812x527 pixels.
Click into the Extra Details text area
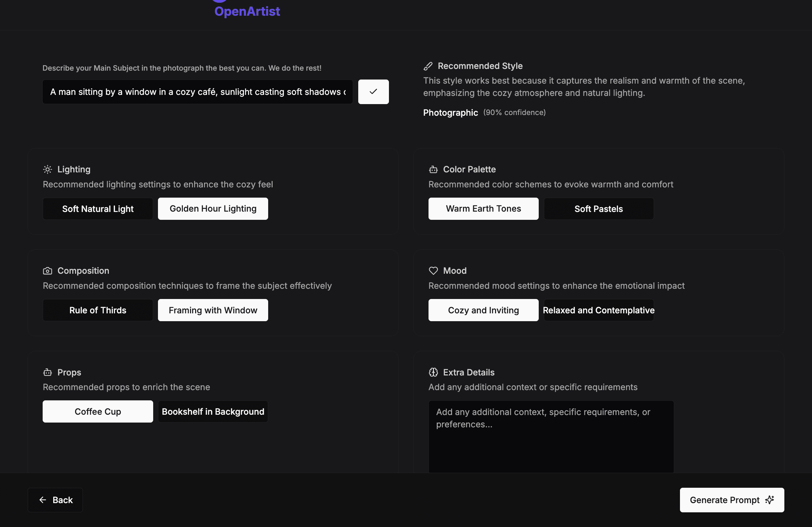point(551,437)
